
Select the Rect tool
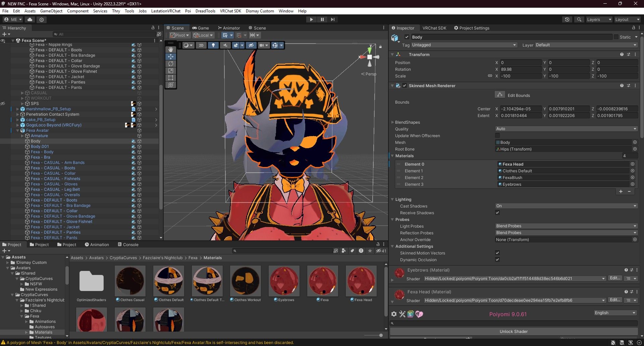coord(171,78)
